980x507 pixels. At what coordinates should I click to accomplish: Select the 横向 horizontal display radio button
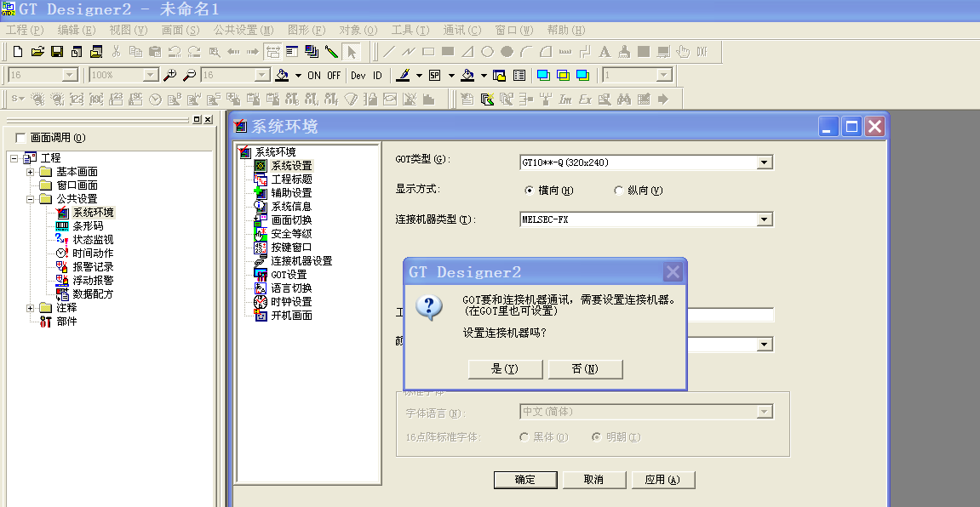(x=529, y=191)
